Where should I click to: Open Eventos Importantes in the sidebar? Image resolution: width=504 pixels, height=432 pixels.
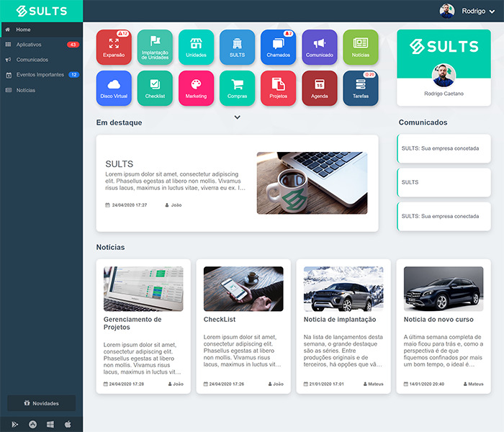click(42, 75)
